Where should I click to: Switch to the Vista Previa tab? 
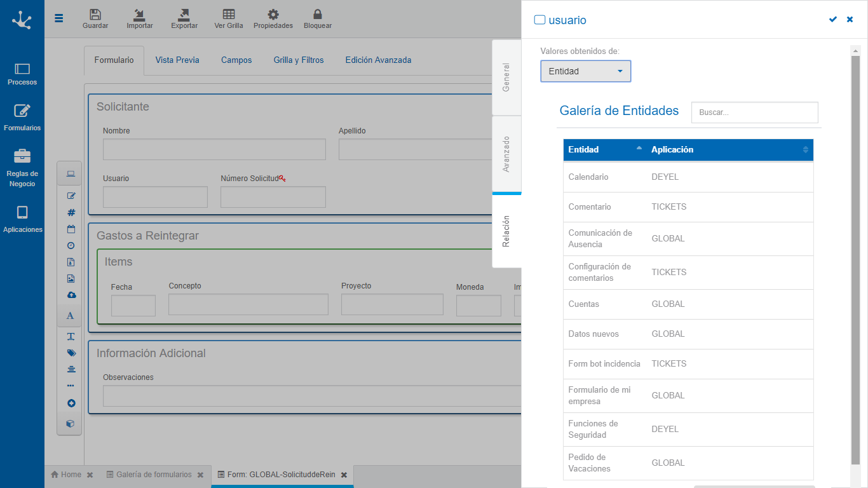(x=177, y=60)
